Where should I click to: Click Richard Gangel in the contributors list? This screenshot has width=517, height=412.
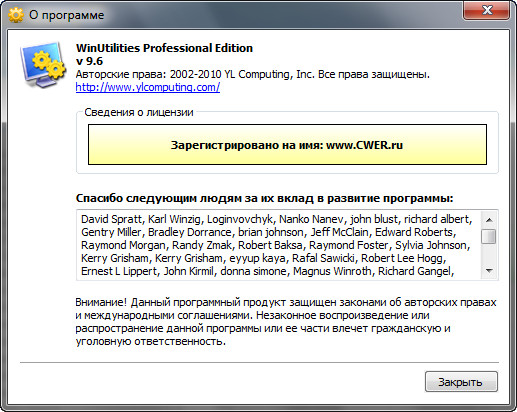(x=414, y=271)
